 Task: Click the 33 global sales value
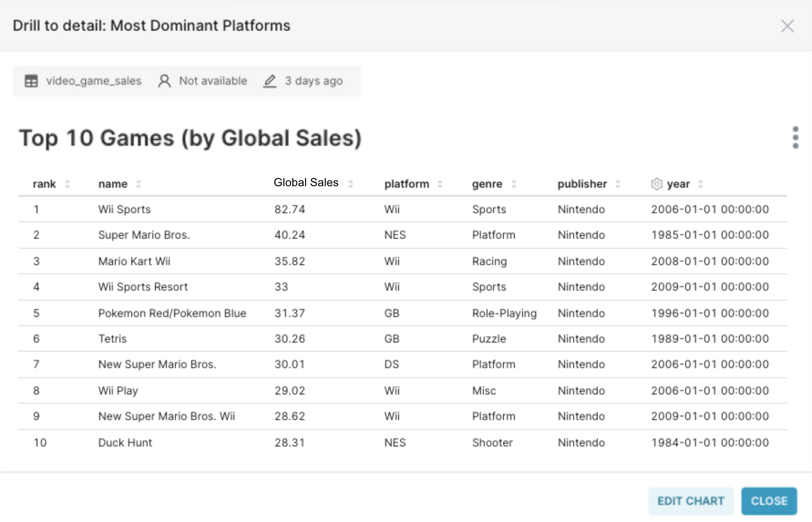(281, 287)
